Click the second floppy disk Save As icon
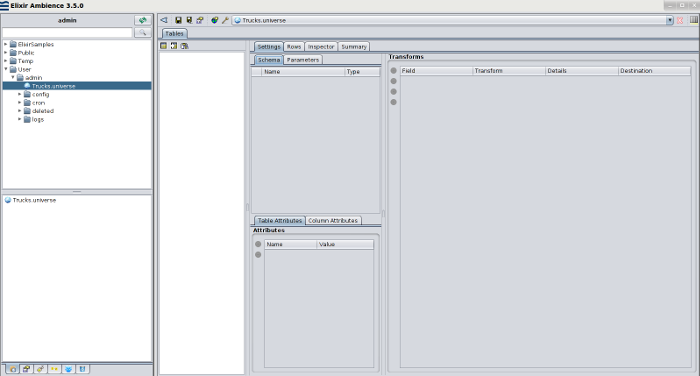The height and width of the screenshot is (376, 700). click(x=189, y=20)
